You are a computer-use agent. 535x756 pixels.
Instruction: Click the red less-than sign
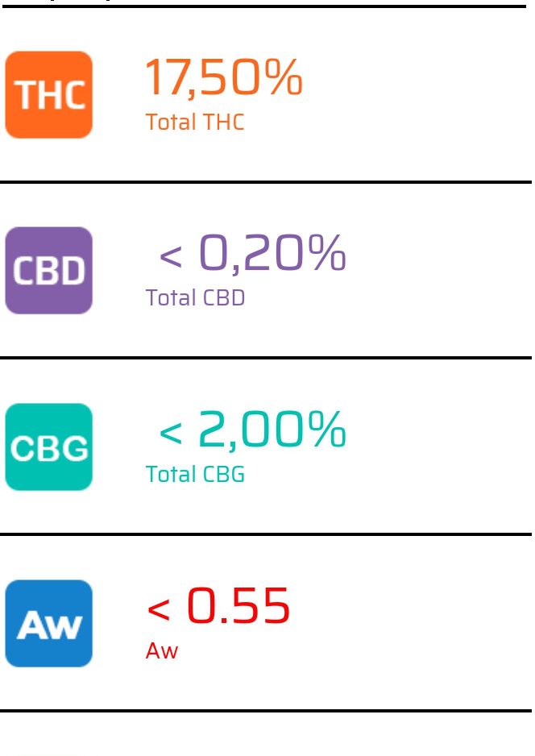tap(158, 609)
